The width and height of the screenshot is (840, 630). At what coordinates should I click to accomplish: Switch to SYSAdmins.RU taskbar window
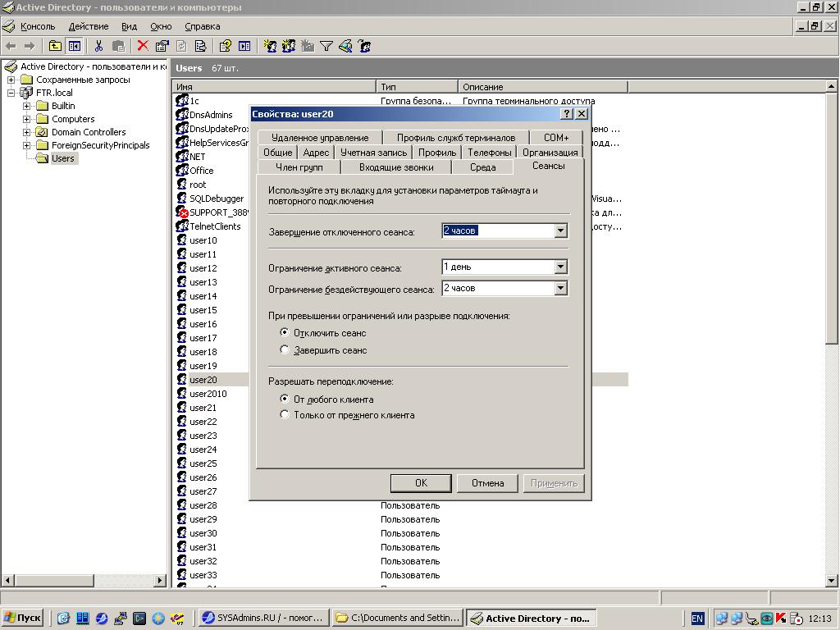pos(262,618)
